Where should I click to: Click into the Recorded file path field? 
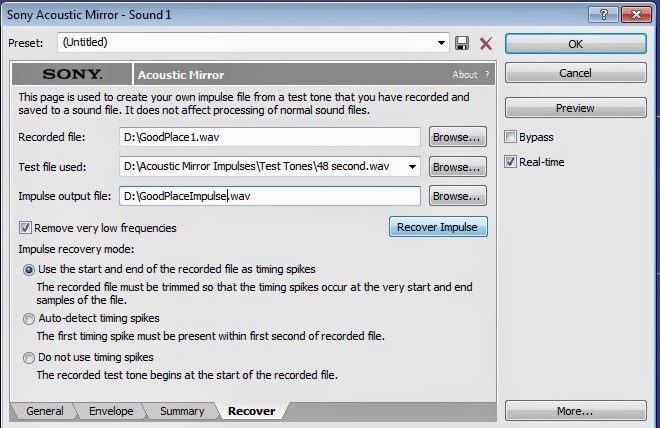(x=269, y=137)
